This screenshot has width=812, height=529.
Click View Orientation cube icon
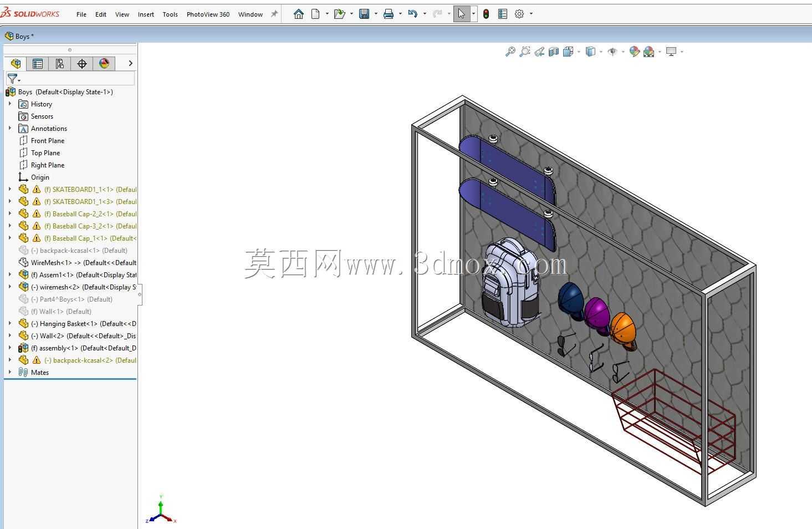click(x=568, y=52)
